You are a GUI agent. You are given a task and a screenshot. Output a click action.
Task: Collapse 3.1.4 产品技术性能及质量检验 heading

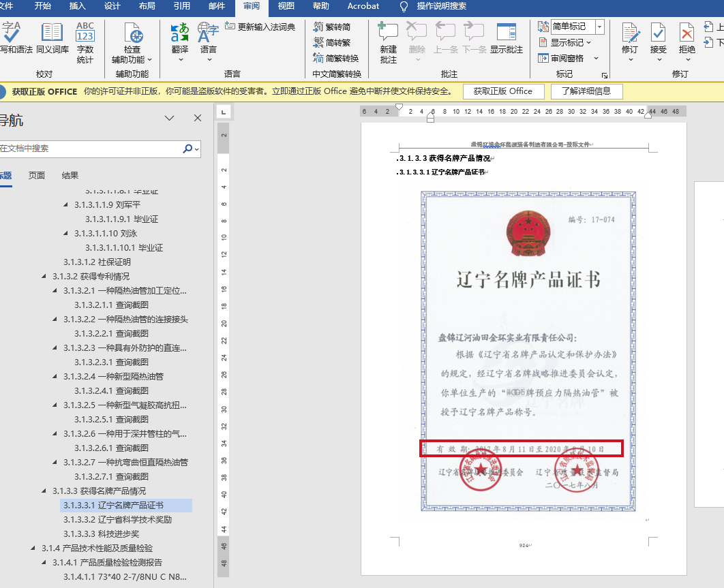point(33,548)
